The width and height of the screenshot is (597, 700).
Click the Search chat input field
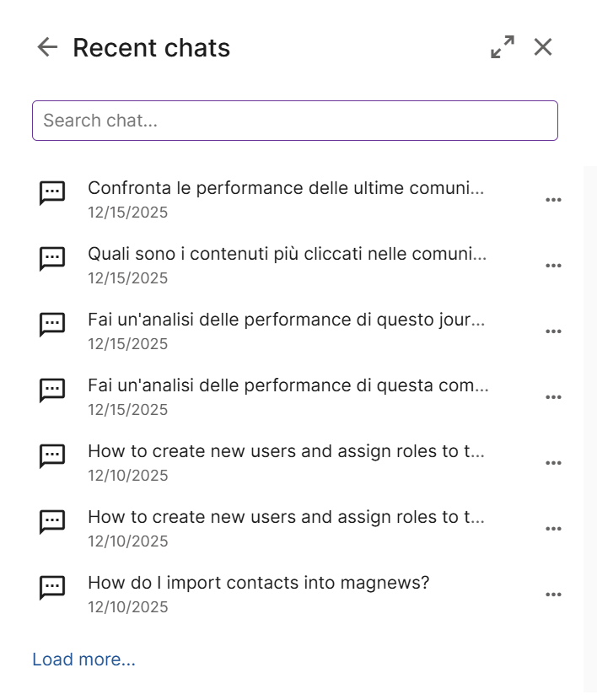tap(295, 121)
